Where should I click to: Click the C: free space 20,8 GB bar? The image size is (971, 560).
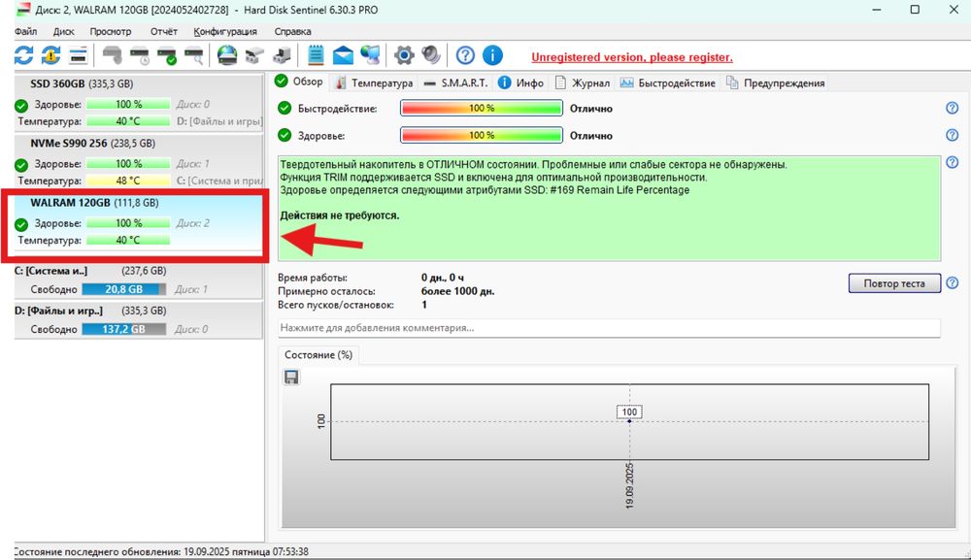click(x=124, y=289)
